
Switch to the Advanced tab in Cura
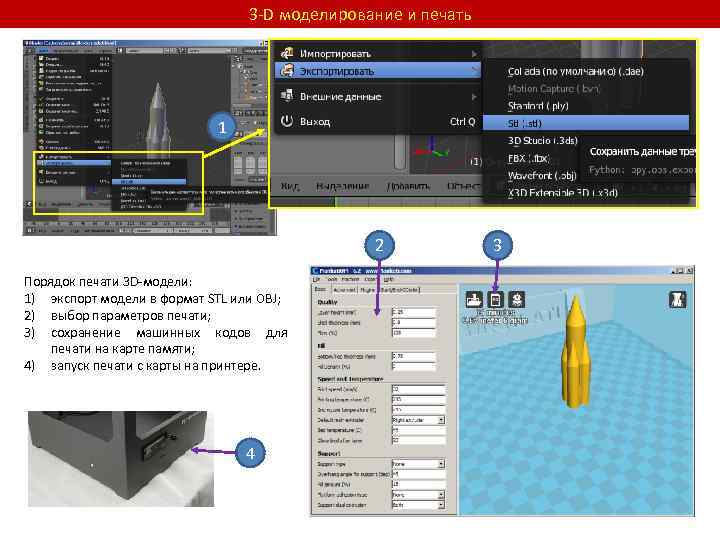pos(344,290)
